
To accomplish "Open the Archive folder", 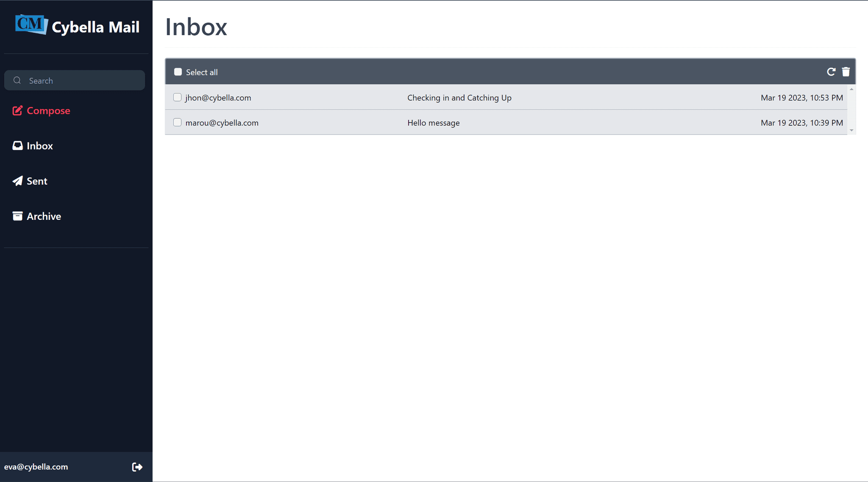I will click(44, 216).
